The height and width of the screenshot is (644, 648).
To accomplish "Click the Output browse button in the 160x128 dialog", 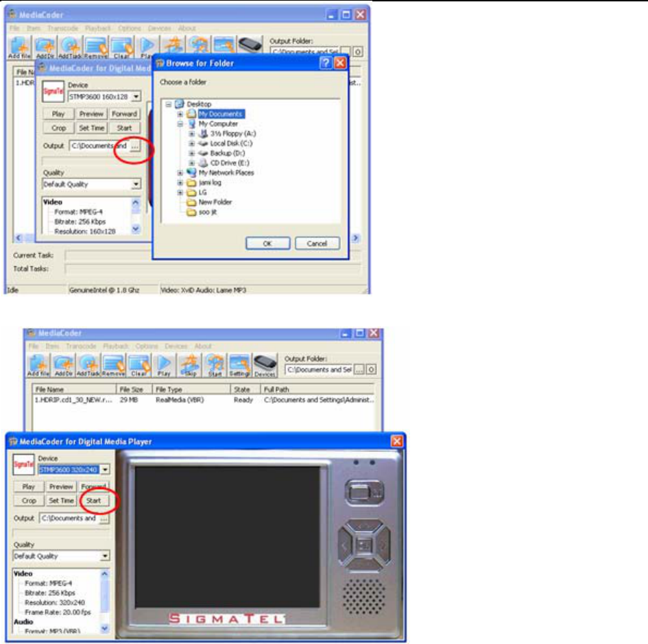I will [x=134, y=146].
